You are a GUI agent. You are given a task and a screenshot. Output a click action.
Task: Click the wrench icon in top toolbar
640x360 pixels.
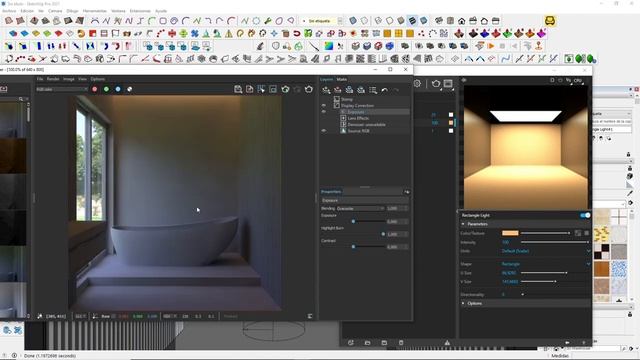pyautogui.click(x=268, y=21)
